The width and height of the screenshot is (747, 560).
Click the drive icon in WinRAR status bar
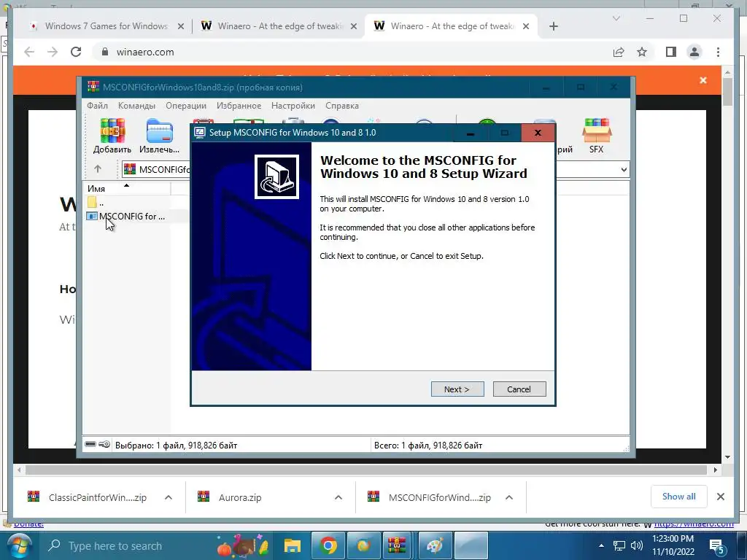pyautogui.click(x=90, y=445)
